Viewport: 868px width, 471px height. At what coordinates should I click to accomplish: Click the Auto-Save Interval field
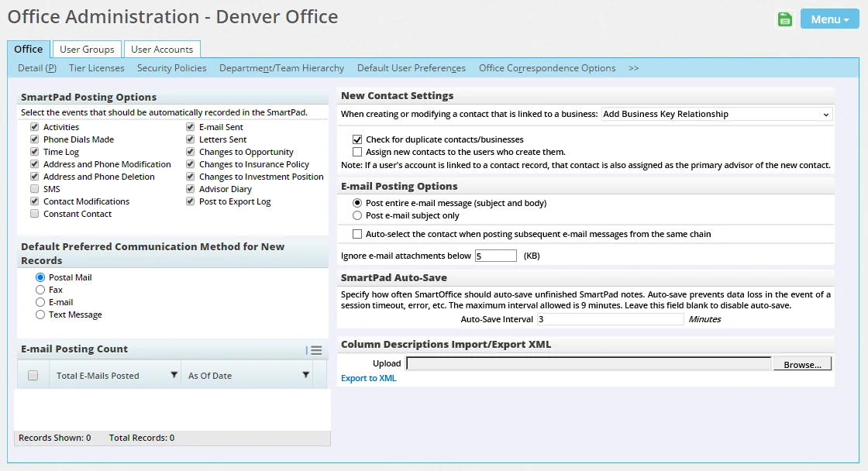(x=610, y=319)
